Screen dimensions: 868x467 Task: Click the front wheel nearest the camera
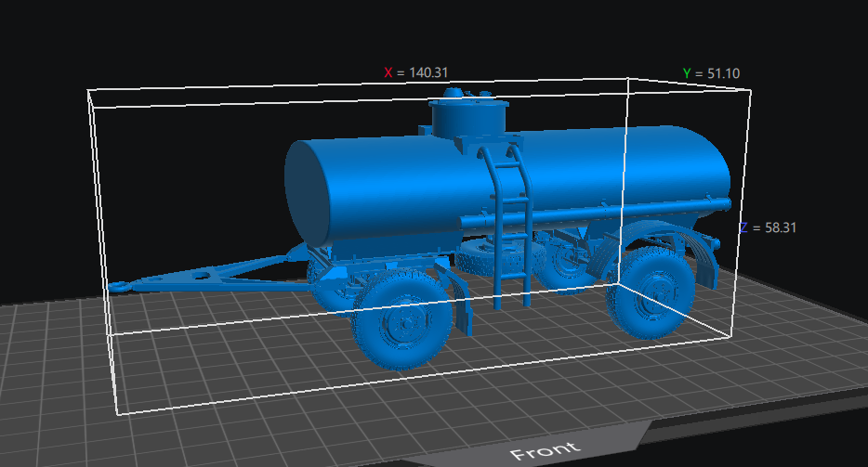402,319
